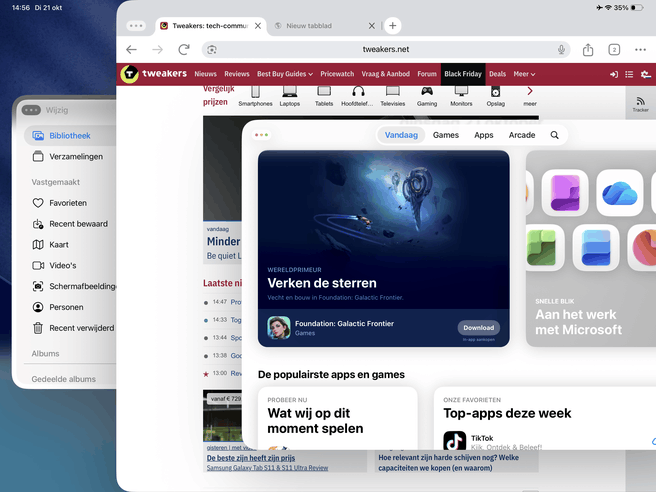The width and height of the screenshot is (656, 492).
Task: Switch to the Nieuw tabblad tab
Action: (324, 26)
